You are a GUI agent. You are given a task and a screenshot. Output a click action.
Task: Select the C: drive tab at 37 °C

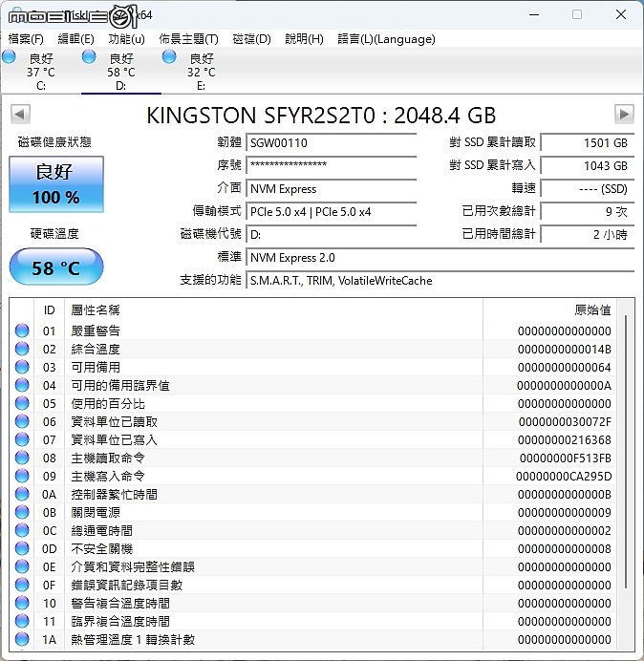[41, 71]
